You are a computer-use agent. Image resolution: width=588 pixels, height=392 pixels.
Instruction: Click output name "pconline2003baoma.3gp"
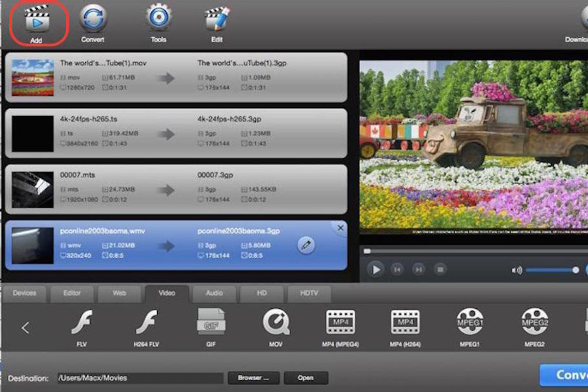(x=239, y=231)
